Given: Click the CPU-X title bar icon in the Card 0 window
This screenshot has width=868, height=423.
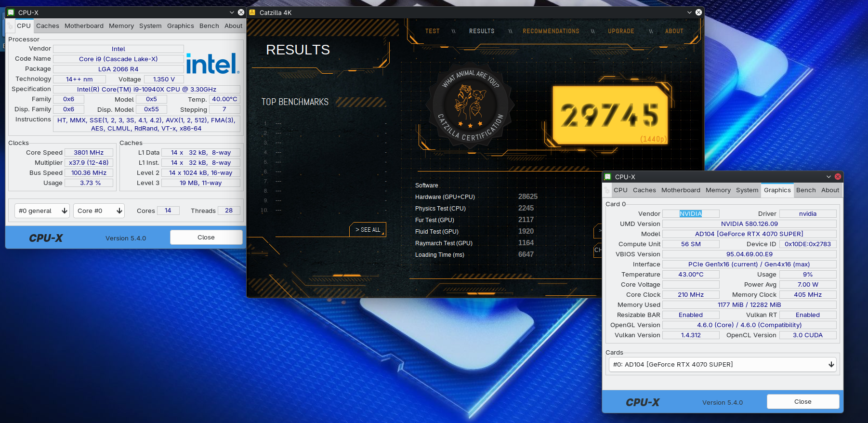Looking at the screenshot, I should point(608,177).
